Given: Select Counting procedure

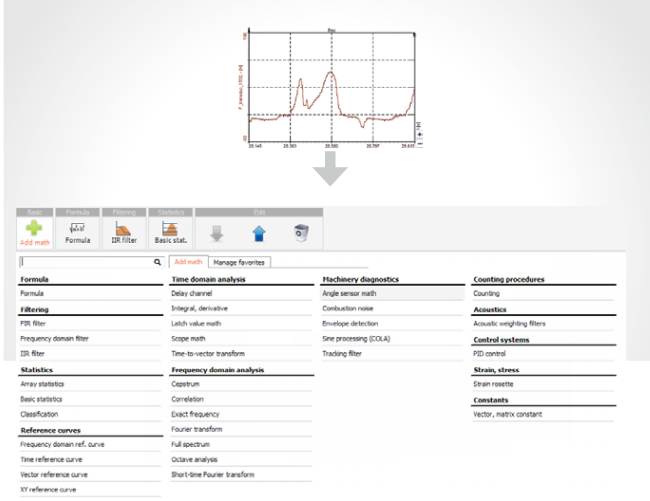Looking at the screenshot, I should point(543,293).
